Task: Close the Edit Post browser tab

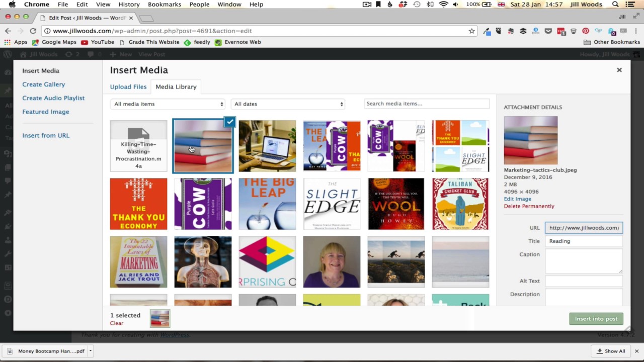Action: pyautogui.click(x=132, y=18)
